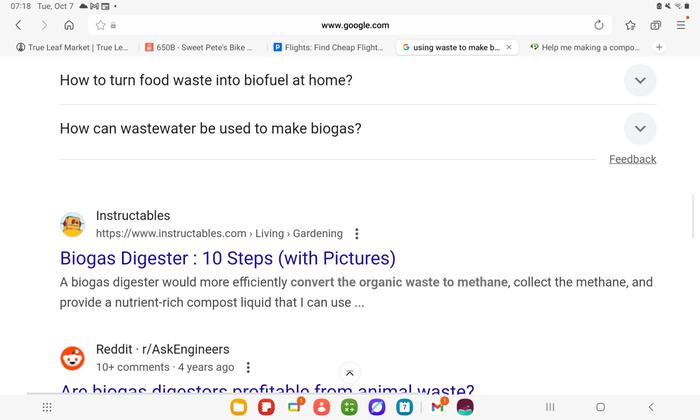Viewport: 700px width, 420px height.
Task: Open the app drawer grid icon
Action: (x=47, y=407)
